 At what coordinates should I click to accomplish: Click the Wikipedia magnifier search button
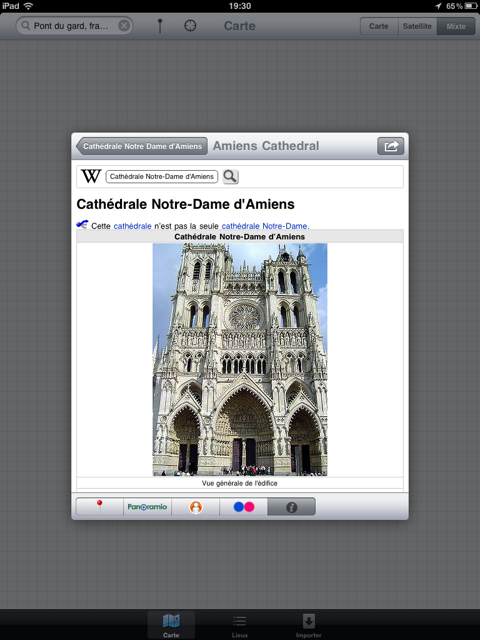tap(230, 177)
